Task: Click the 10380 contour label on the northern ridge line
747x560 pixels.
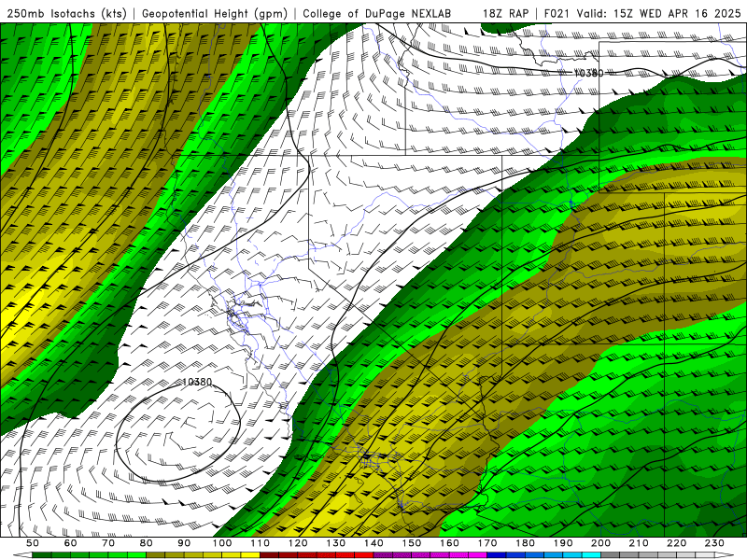Action: point(588,73)
